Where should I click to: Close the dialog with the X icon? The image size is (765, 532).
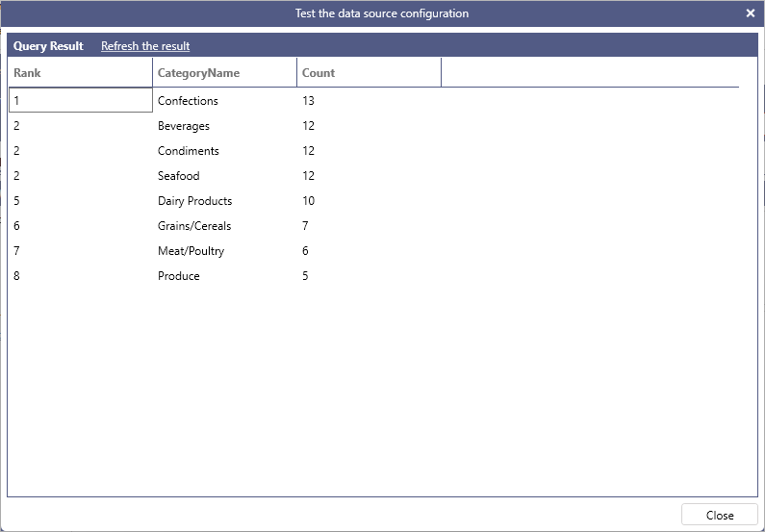[751, 13]
